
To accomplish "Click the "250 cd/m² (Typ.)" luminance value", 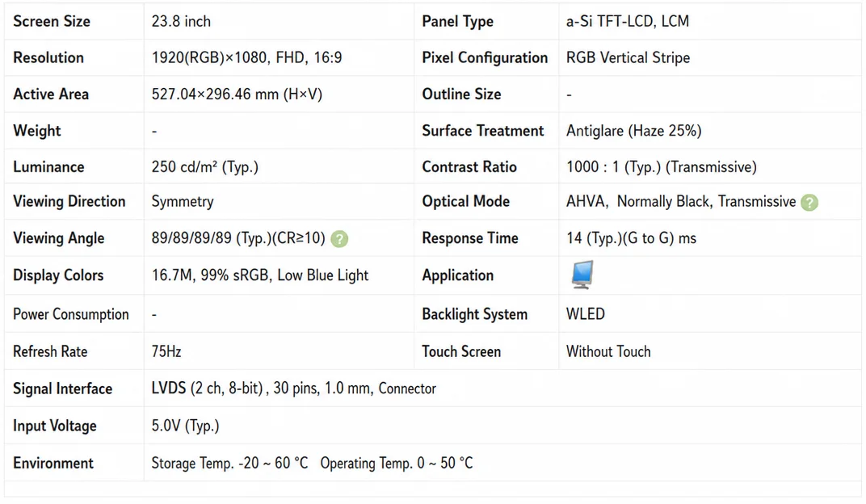I will click(205, 166).
